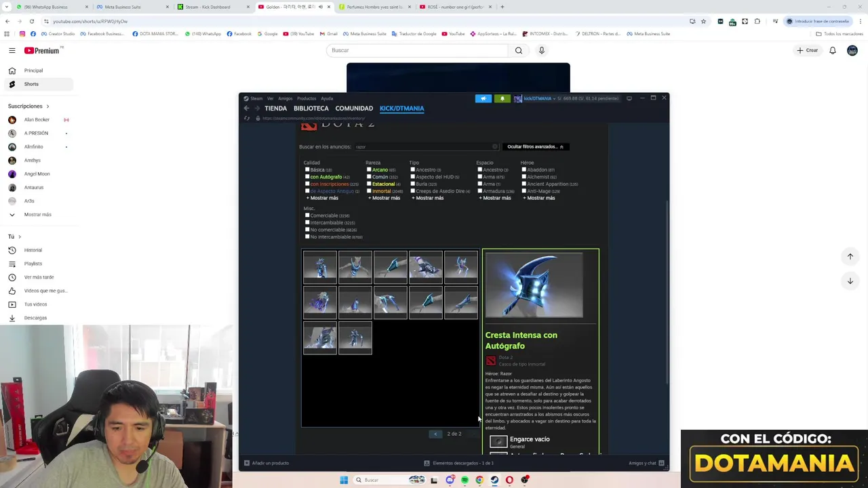Open the Alan Becker subscription channel
The width and height of the screenshot is (868, 488).
(x=37, y=120)
